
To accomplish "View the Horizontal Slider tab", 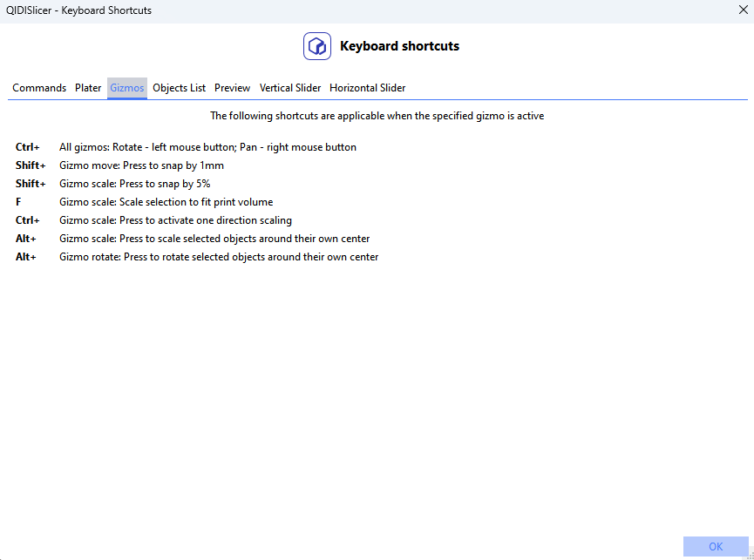I will click(x=367, y=88).
